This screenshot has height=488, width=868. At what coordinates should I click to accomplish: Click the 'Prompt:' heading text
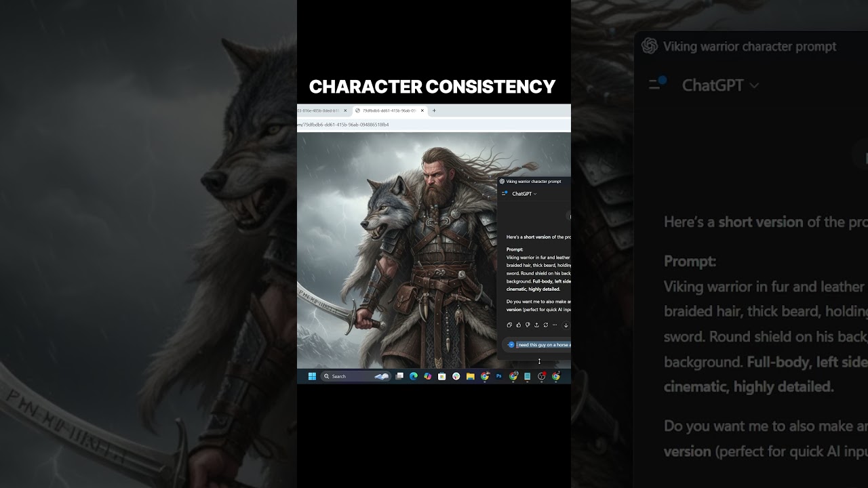pyautogui.click(x=515, y=249)
